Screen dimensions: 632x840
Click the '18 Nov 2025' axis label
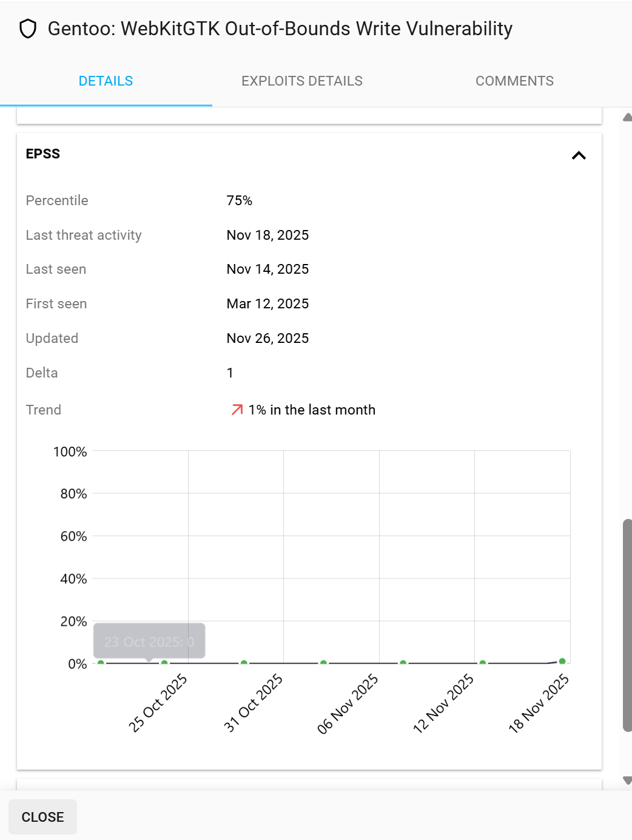point(539,703)
